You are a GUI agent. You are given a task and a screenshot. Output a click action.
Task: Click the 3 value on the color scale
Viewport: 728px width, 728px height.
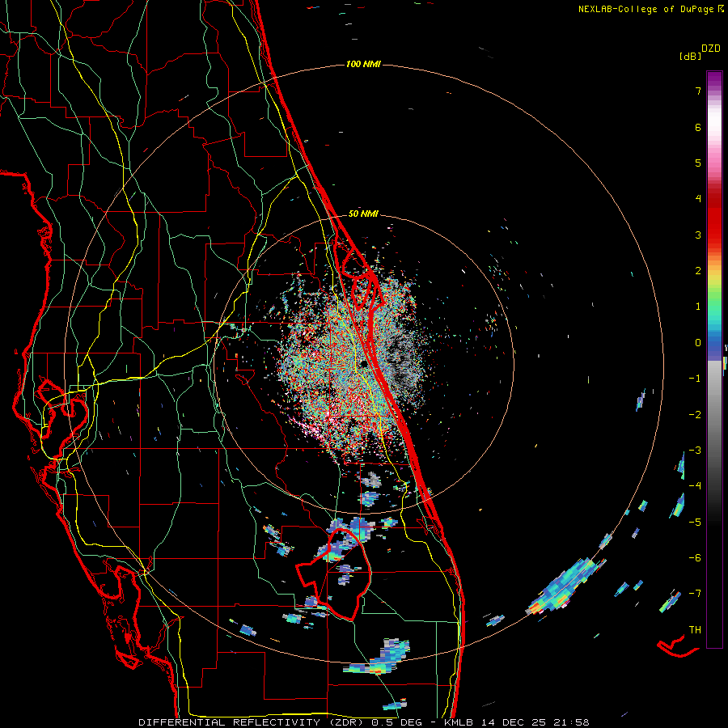pyautogui.click(x=698, y=235)
